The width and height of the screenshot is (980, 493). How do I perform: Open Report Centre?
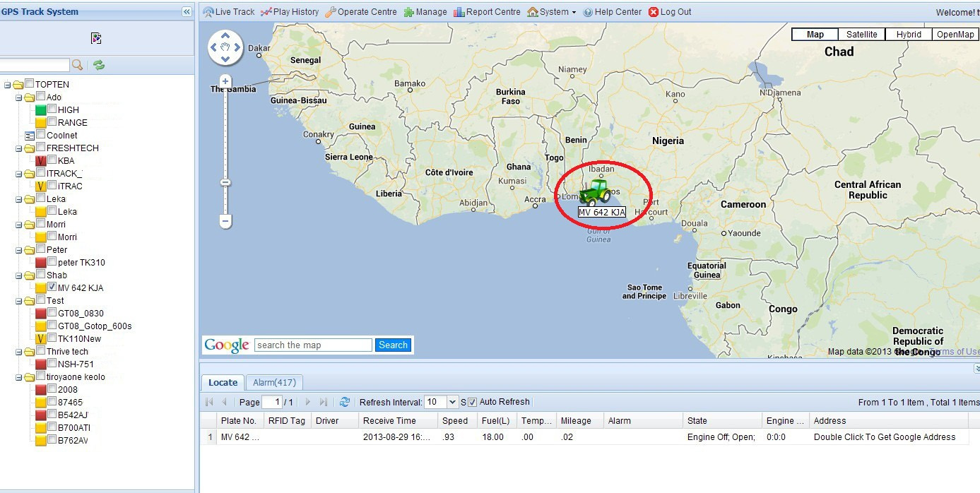pos(487,12)
